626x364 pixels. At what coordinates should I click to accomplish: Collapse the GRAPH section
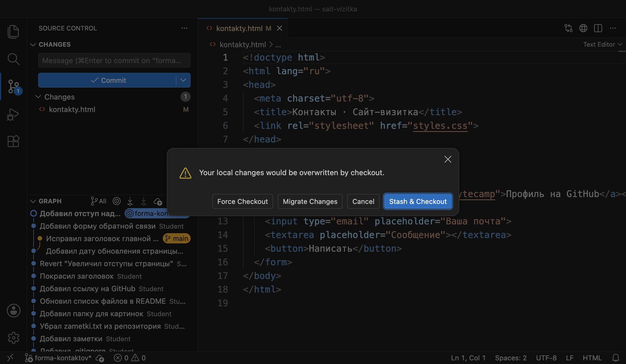pos(33,201)
